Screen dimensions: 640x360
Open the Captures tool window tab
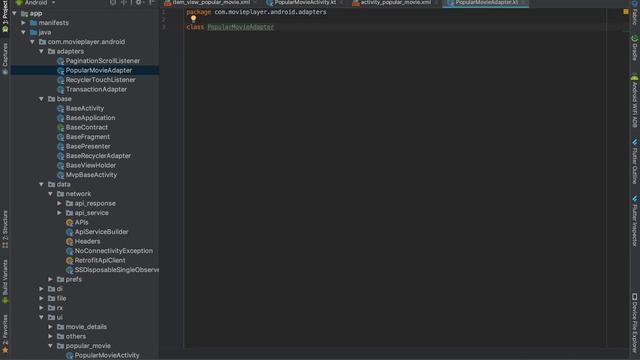(x=5, y=59)
